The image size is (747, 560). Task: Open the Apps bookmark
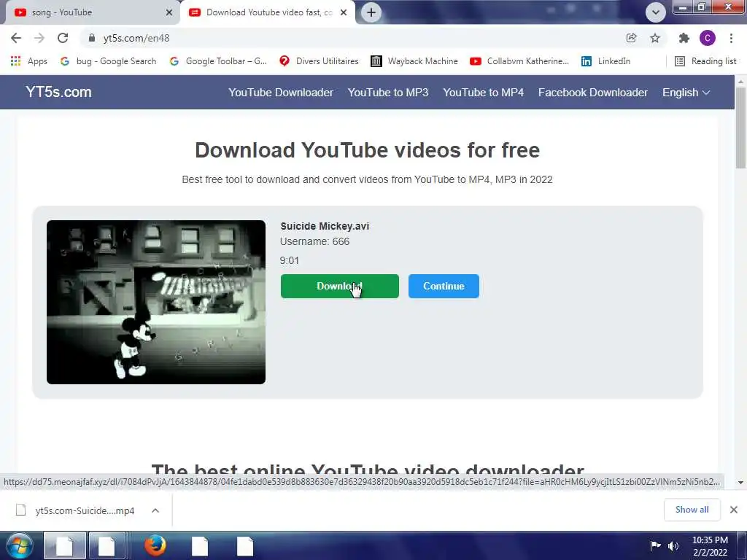pyautogui.click(x=29, y=61)
